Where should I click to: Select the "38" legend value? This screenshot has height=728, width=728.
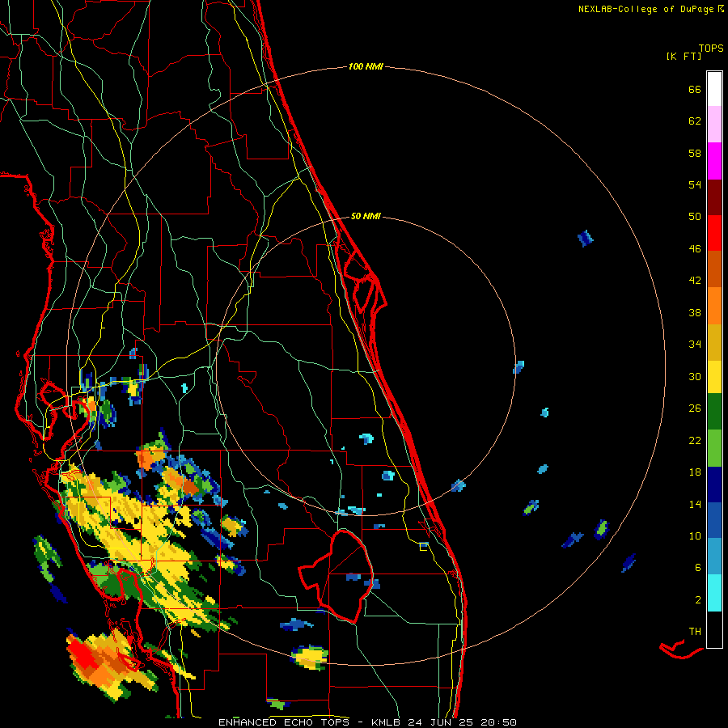[695, 312]
